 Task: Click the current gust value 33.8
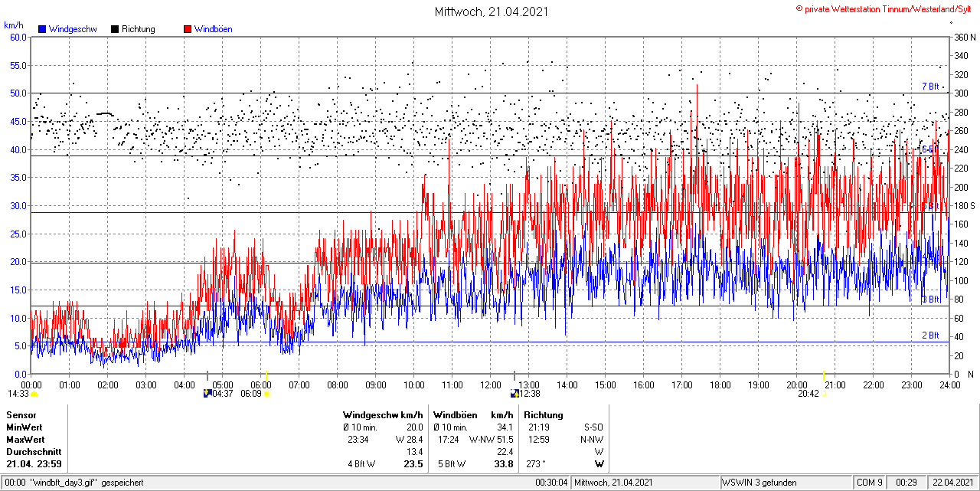(x=504, y=464)
